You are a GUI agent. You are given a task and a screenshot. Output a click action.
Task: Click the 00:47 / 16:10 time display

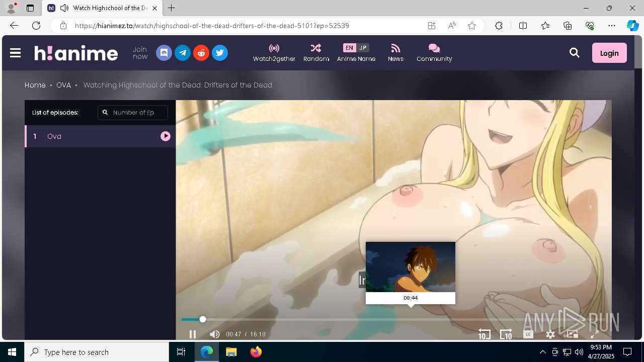coord(246,334)
